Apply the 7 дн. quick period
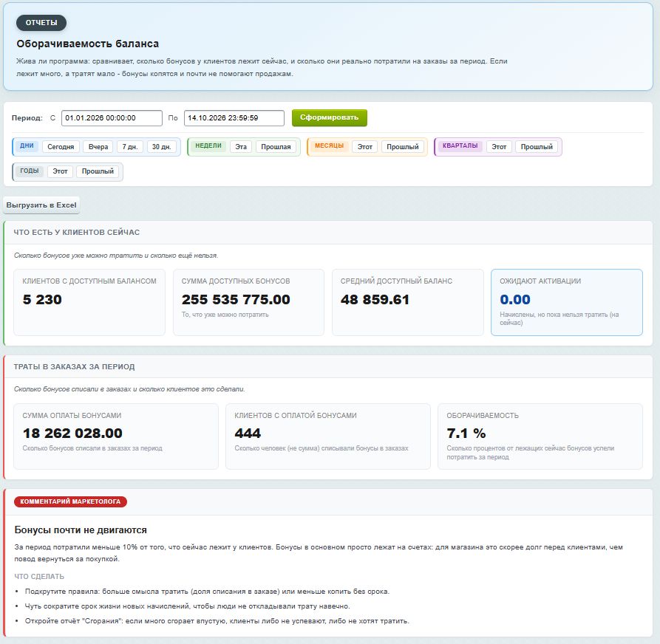The height and width of the screenshot is (644, 660). [x=130, y=147]
